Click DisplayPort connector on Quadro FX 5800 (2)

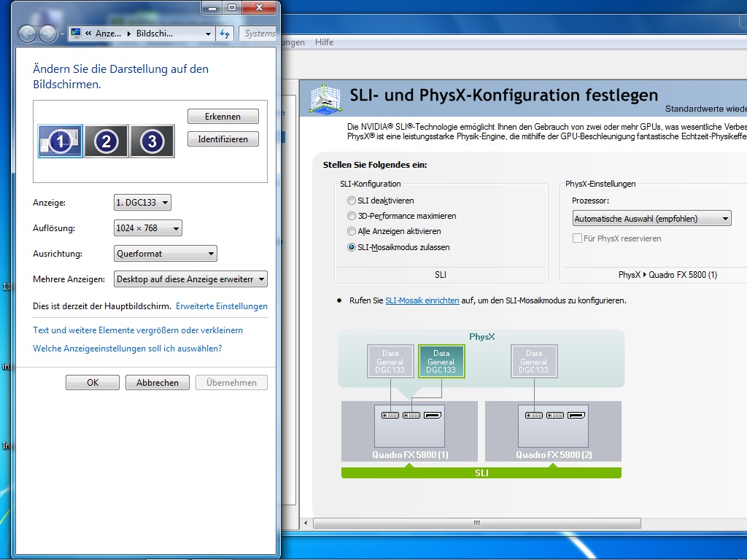tap(576, 415)
